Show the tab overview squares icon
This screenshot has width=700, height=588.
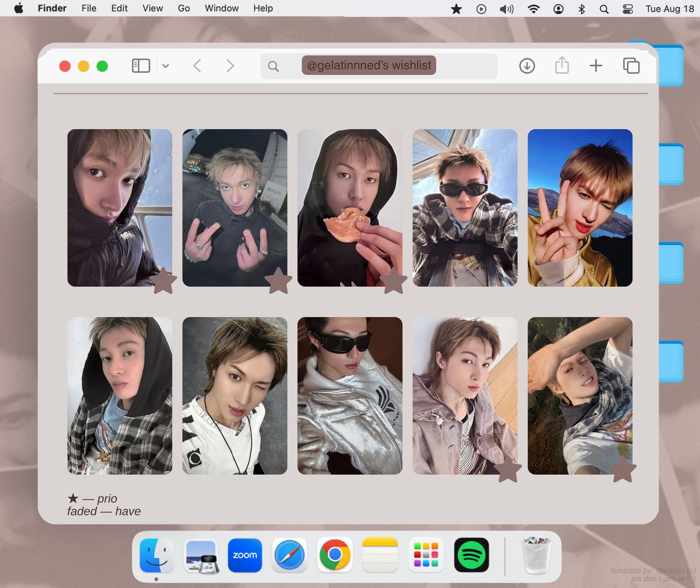point(631,66)
